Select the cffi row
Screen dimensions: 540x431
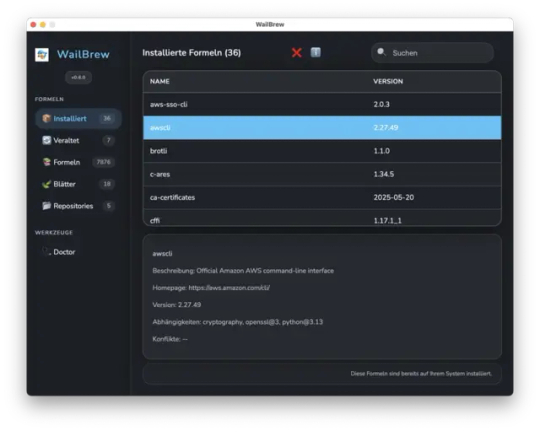click(x=322, y=218)
